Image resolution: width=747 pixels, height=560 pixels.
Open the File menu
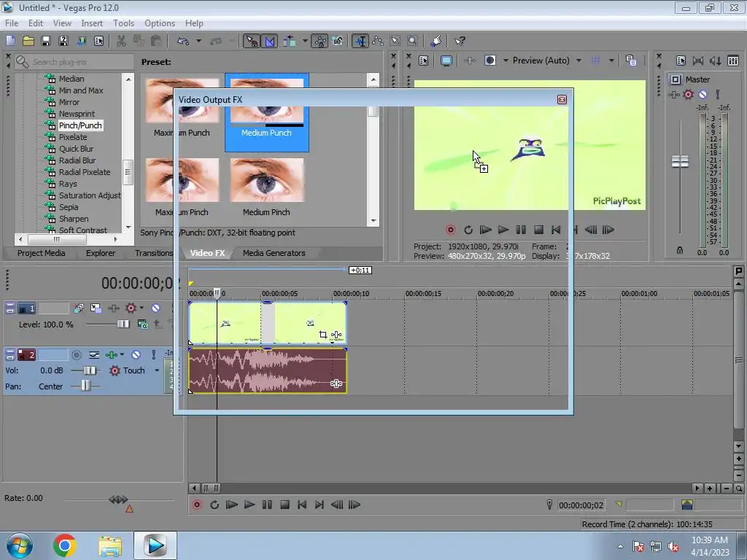12,23
